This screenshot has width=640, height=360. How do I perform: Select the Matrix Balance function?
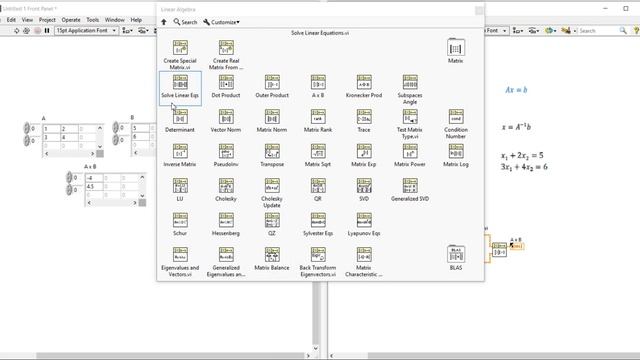[x=272, y=255]
